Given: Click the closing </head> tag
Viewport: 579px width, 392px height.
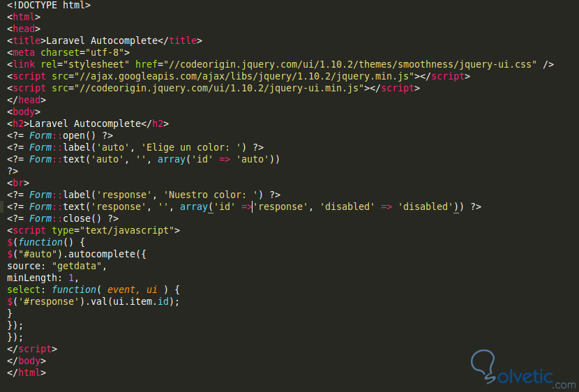Looking at the screenshot, I should pos(27,100).
